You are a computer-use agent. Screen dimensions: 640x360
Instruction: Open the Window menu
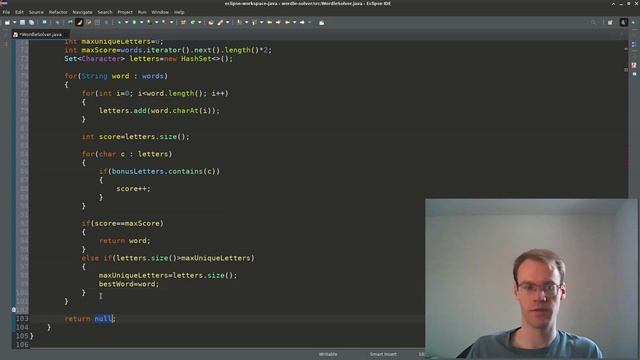click(160, 12)
